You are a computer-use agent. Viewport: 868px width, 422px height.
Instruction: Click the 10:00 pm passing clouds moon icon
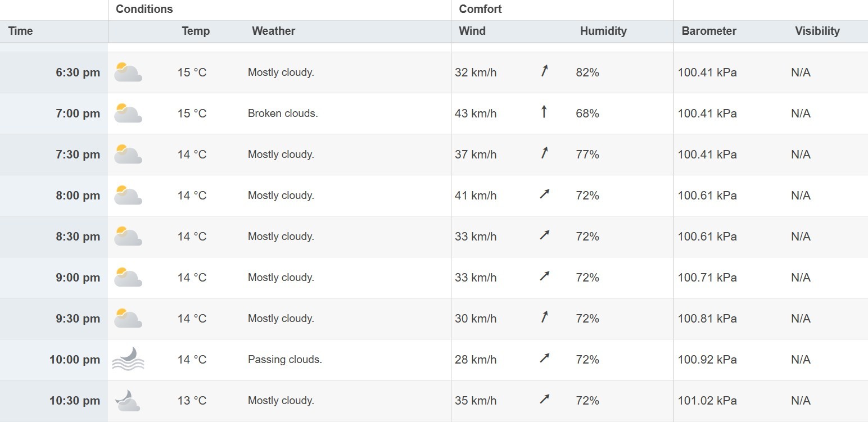128,359
